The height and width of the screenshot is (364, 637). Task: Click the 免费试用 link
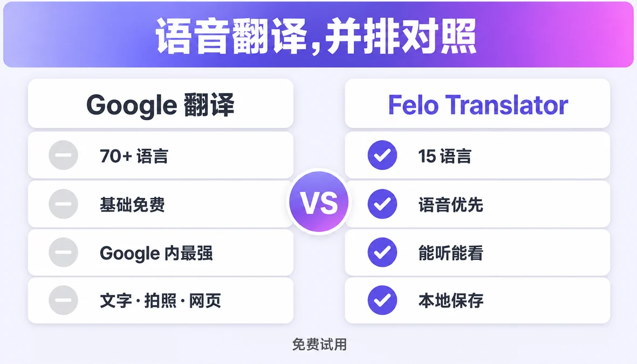[x=319, y=345]
